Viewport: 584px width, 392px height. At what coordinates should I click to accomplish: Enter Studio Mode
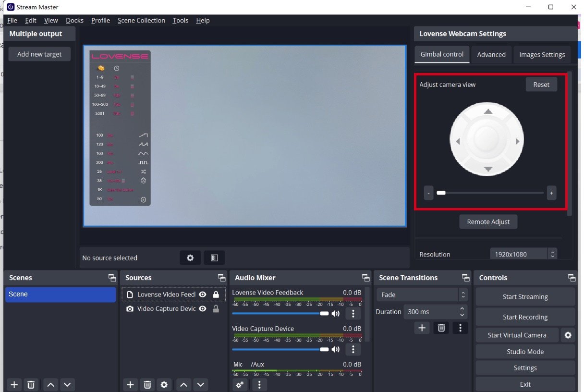pos(525,352)
